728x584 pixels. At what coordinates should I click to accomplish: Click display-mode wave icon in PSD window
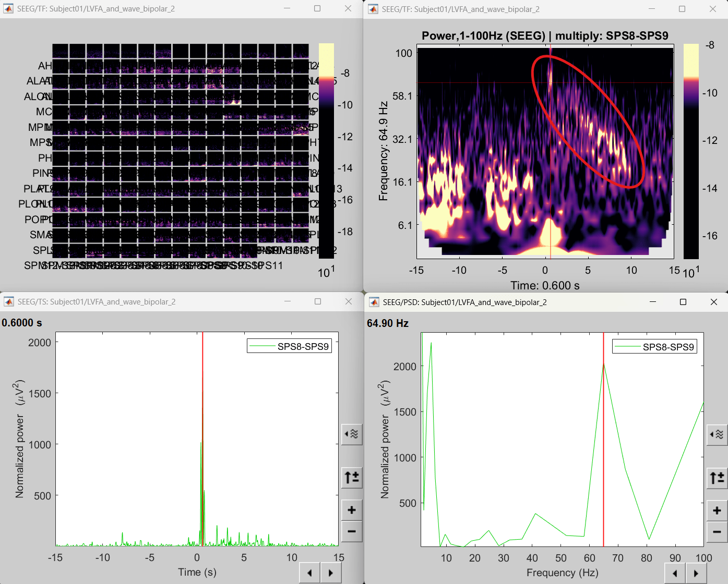(717, 434)
